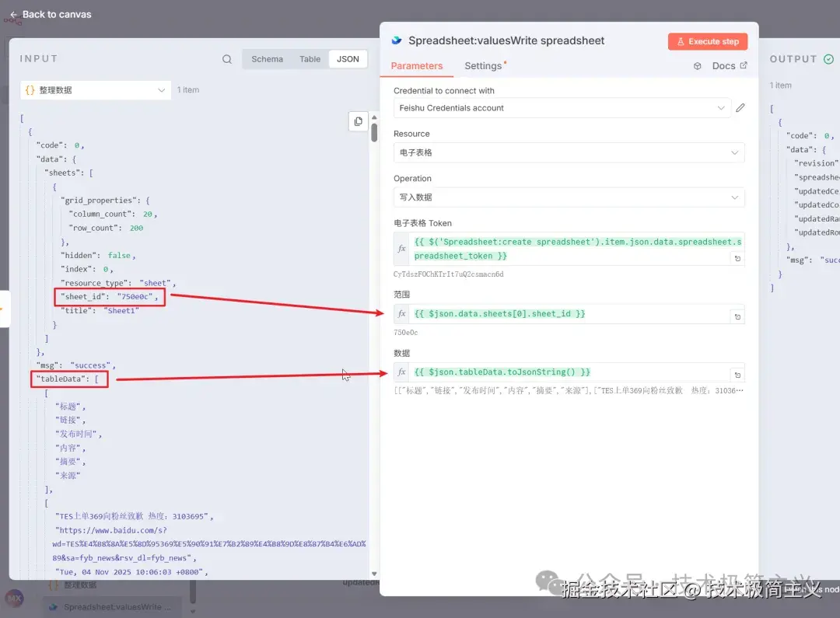Open the Docs link

pyautogui.click(x=729, y=66)
